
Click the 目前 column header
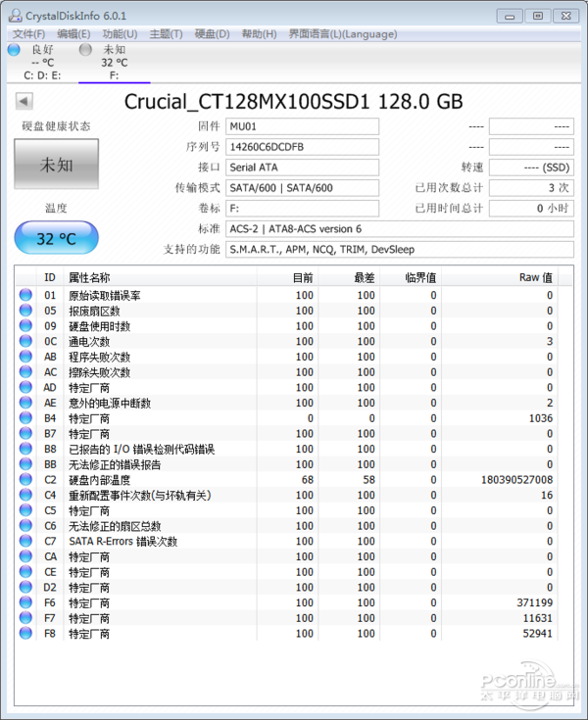tap(287, 277)
